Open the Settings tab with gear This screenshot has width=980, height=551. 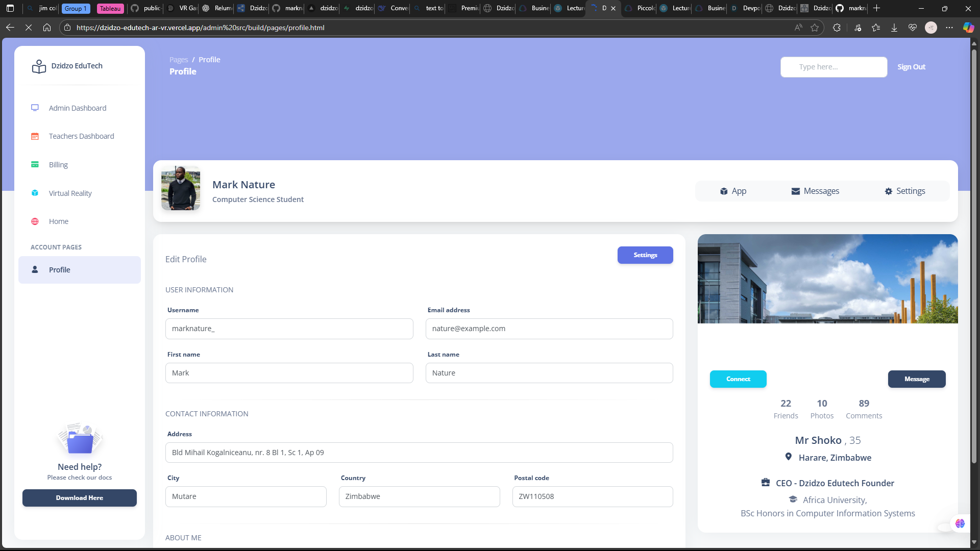tap(905, 191)
